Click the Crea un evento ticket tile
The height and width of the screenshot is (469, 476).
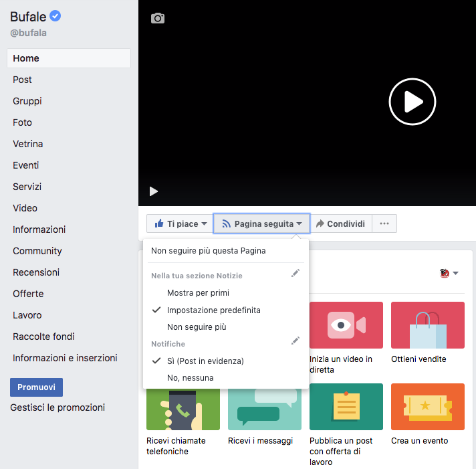coord(427,407)
